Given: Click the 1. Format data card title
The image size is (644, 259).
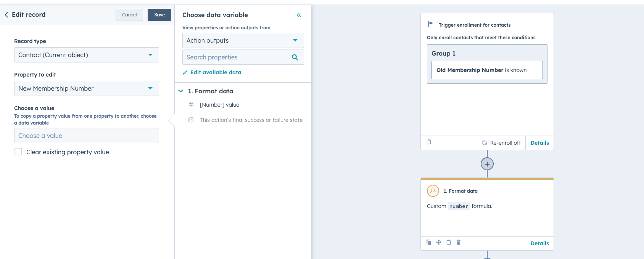Looking at the screenshot, I should [x=460, y=191].
